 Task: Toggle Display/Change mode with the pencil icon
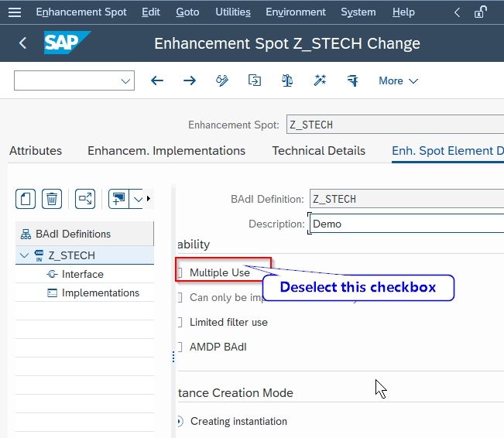tap(222, 80)
